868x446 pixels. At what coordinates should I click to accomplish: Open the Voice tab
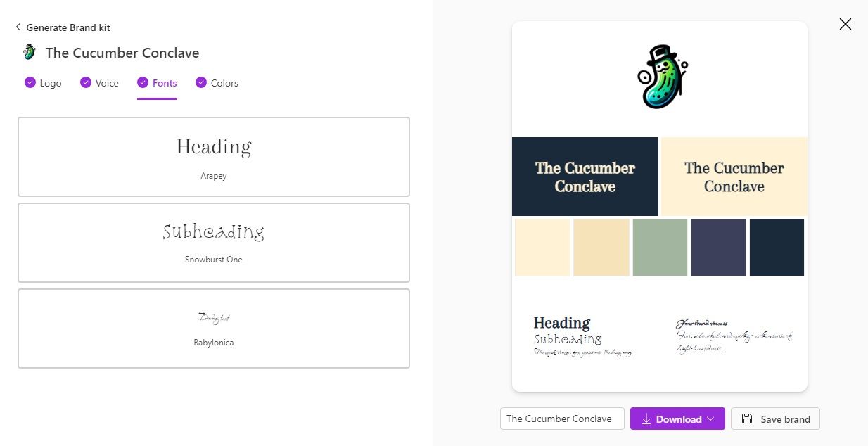point(107,83)
